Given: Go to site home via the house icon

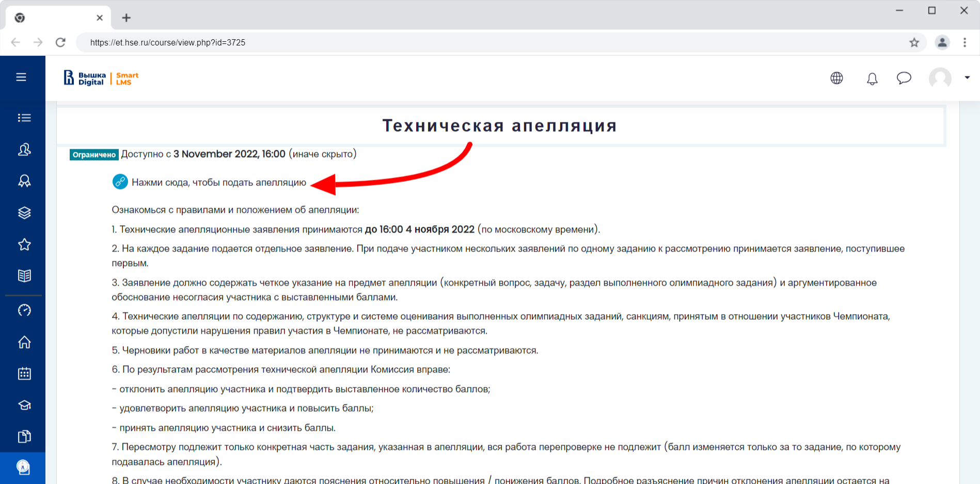Looking at the screenshot, I should point(24,342).
